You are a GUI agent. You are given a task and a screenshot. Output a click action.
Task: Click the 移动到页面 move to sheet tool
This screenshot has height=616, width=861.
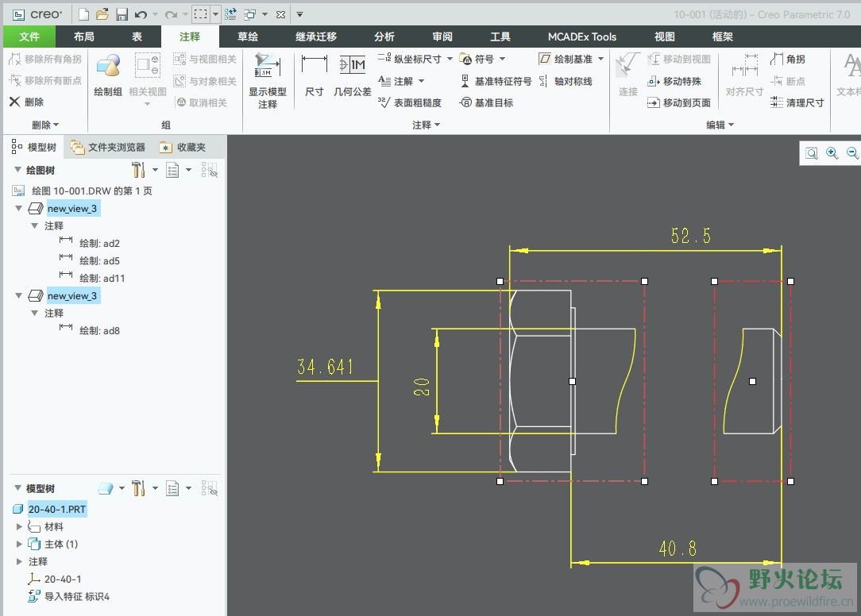[678, 102]
